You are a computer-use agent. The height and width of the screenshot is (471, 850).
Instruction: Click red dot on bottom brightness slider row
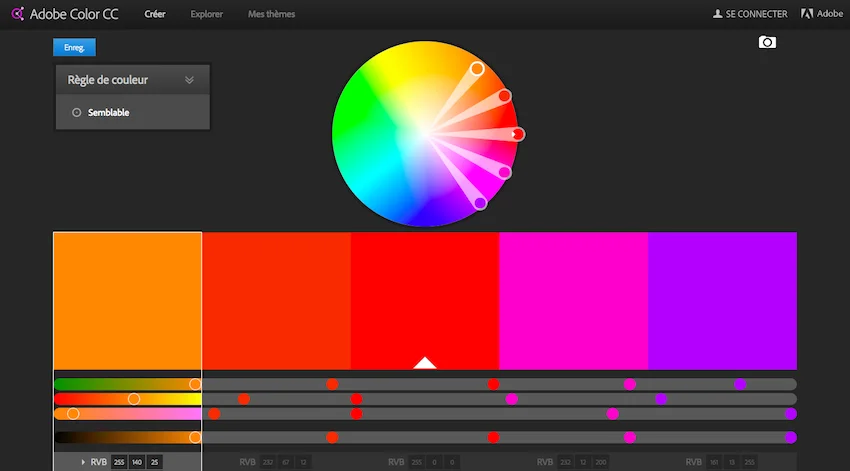[x=493, y=437]
